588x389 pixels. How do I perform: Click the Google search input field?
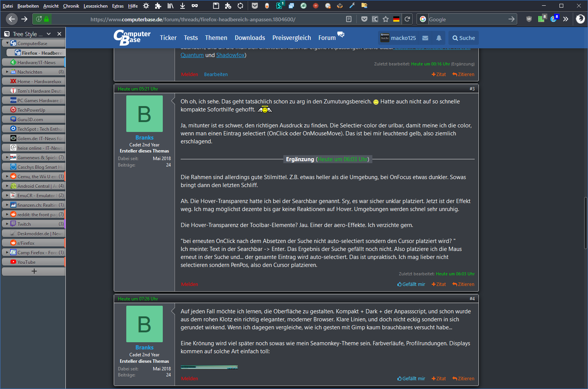tap(467, 19)
